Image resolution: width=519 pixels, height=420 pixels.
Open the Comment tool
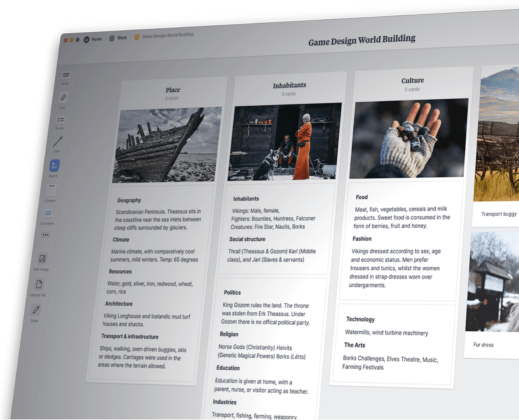[48, 213]
